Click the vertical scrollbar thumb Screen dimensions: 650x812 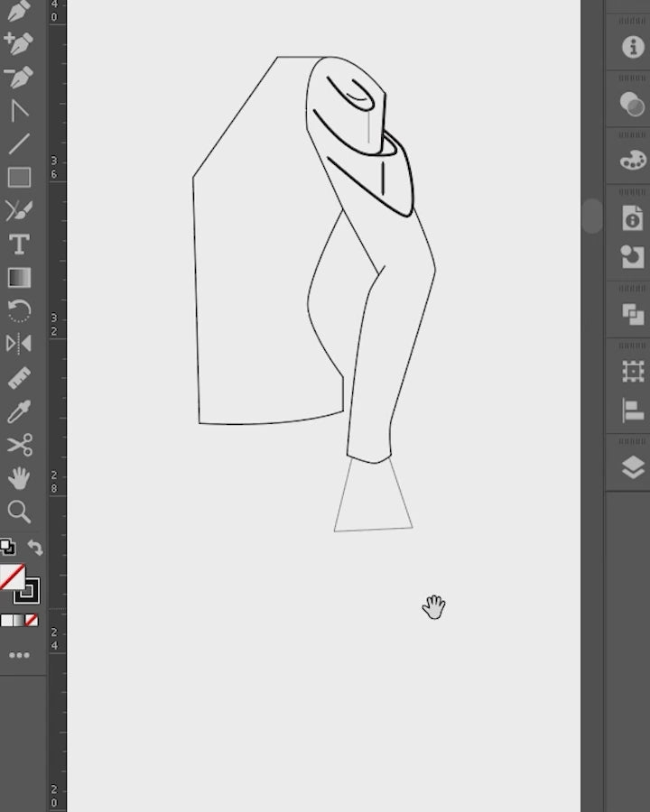pos(591,217)
